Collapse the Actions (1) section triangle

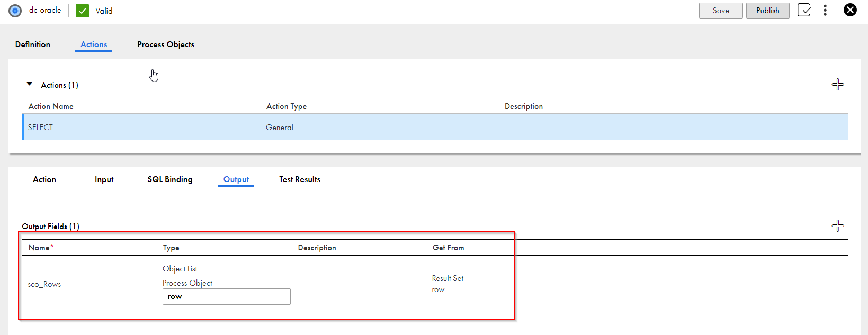[30, 84]
